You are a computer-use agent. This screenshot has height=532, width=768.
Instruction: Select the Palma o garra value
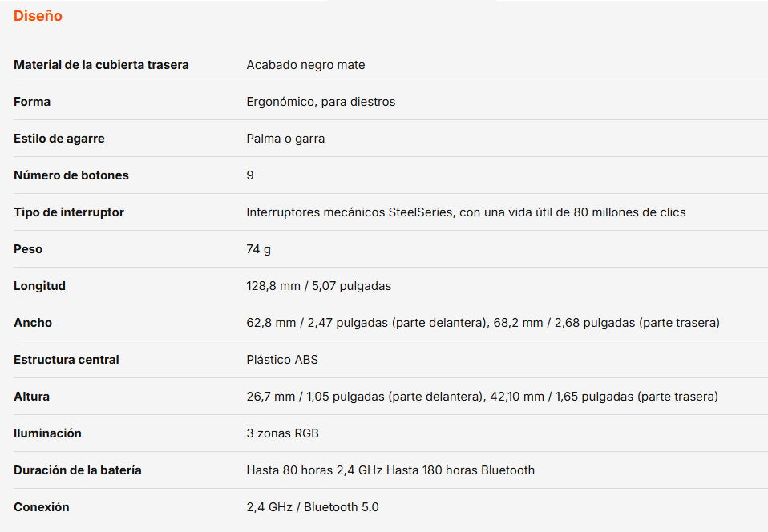coord(285,139)
